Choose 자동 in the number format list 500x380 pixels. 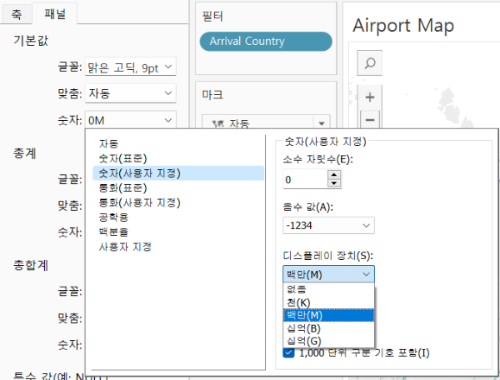coord(109,144)
